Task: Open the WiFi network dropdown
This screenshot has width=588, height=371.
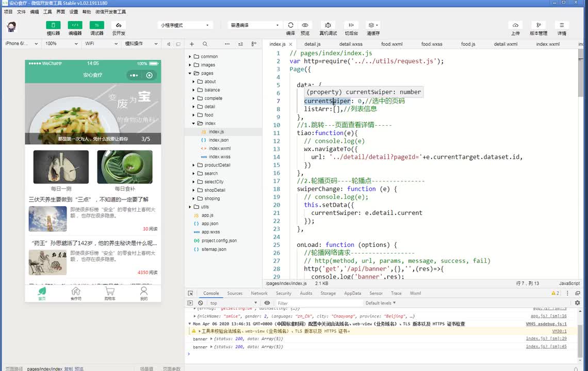Action: pyautogui.click(x=101, y=44)
